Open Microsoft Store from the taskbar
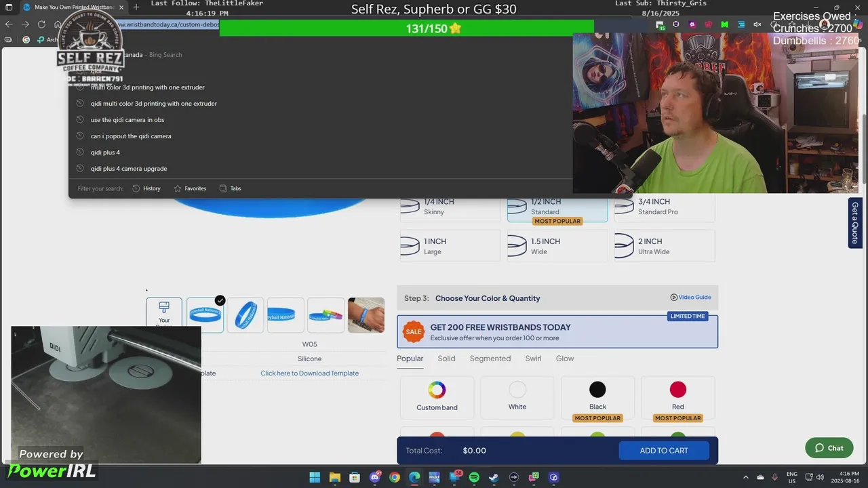 pyautogui.click(x=355, y=477)
